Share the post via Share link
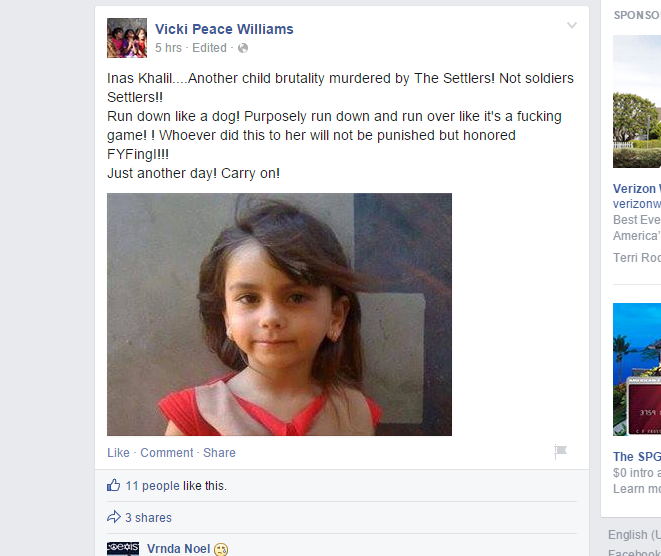This screenshot has height=556, width=661. [x=219, y=453]
